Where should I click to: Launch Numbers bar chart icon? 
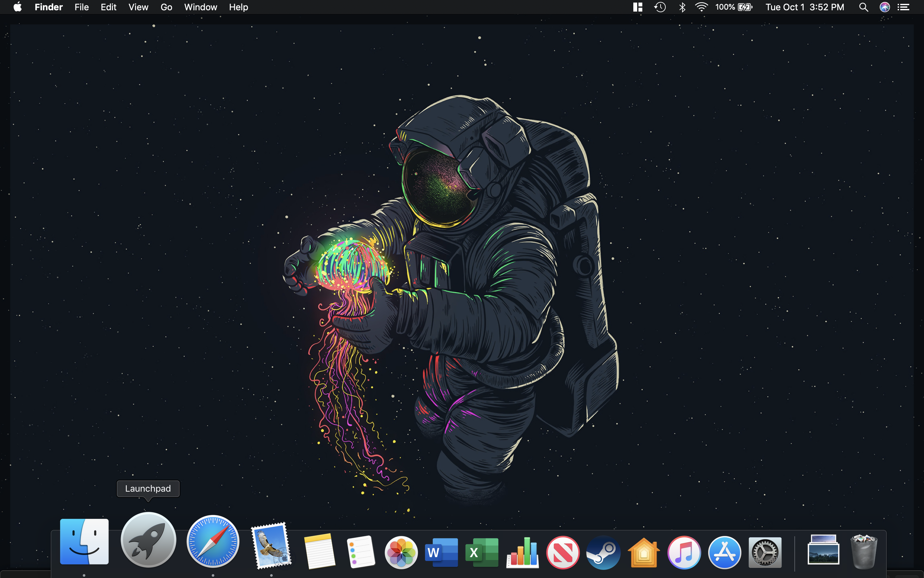(522, 552)
